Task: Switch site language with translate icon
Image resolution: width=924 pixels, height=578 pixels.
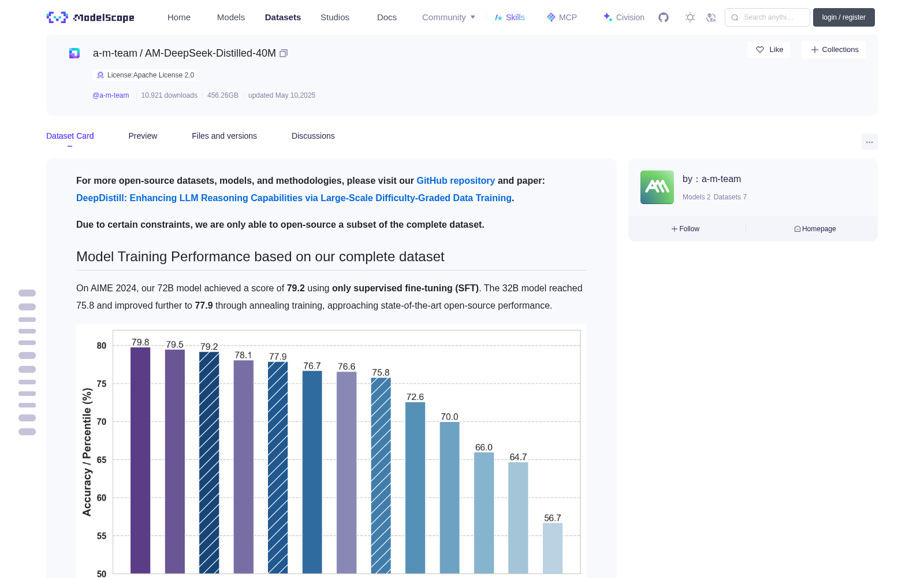Action: click(711, 17)
